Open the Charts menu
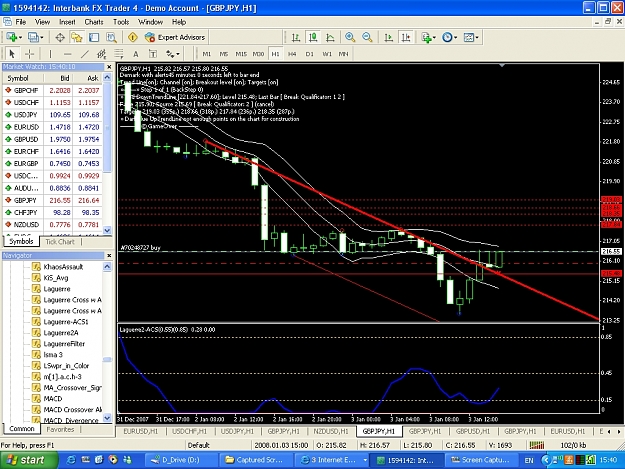This screenshot has width=625, height=469. [94, 22]
